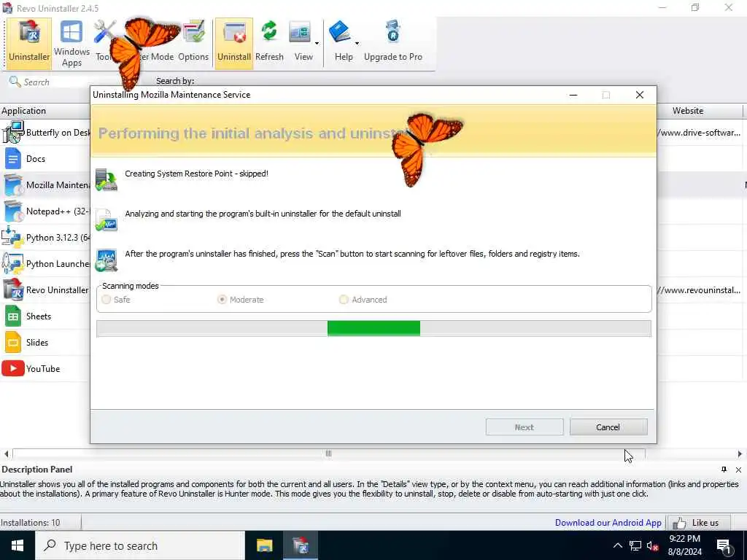
Task: Select the Revo Uninstaller list icon
Action: 12,289
